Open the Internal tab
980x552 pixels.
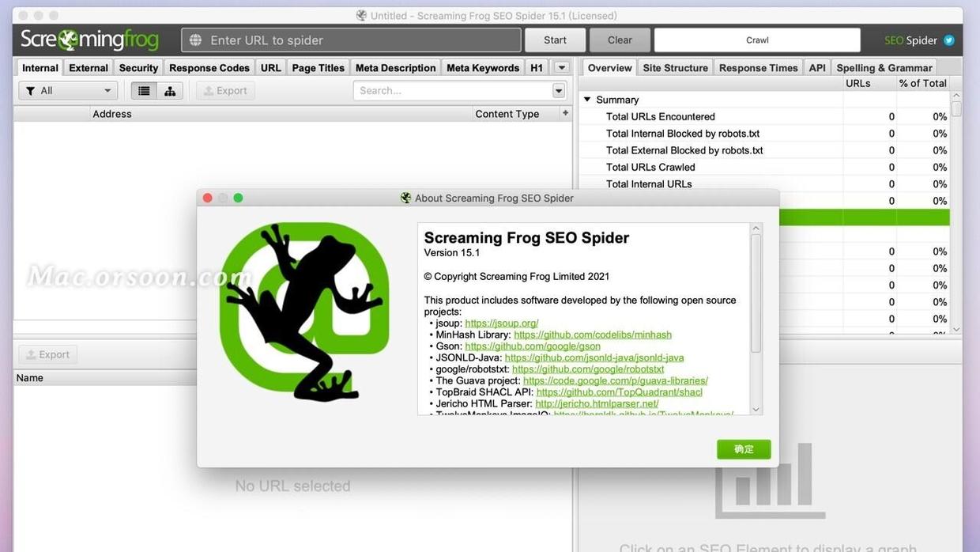pos(40,68)
